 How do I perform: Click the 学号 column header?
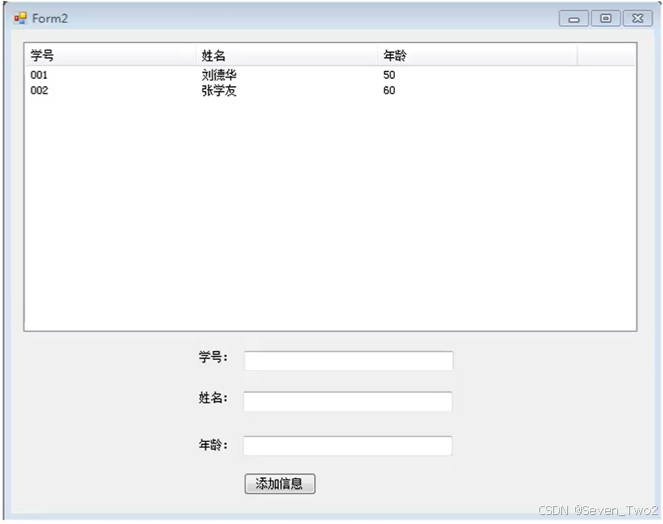tap(110, 55)
